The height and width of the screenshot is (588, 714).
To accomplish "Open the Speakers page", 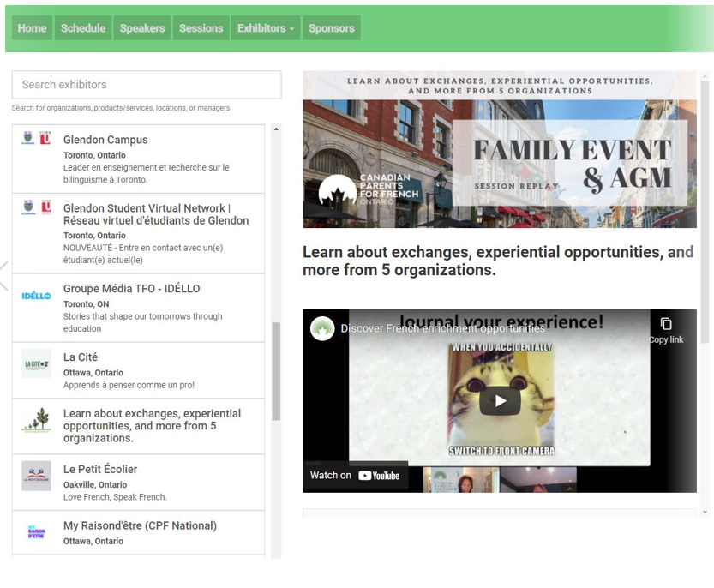I will tap(142, 28).
